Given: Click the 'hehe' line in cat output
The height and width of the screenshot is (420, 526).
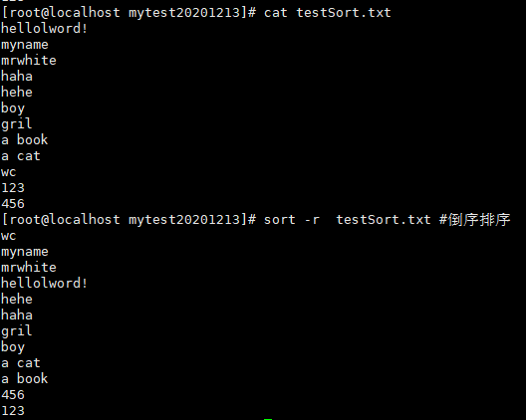Looking at the screenshot, I should 17,93.
